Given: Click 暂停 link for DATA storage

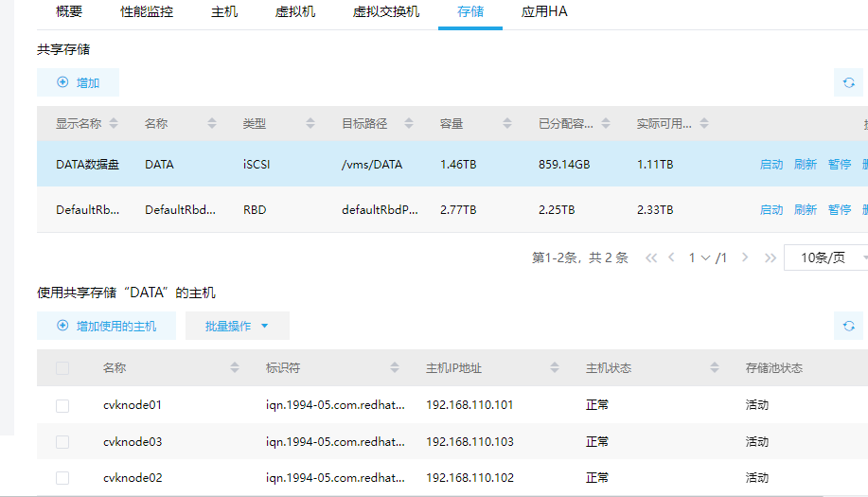Looking at the screenshot, I should pos(840,165).
